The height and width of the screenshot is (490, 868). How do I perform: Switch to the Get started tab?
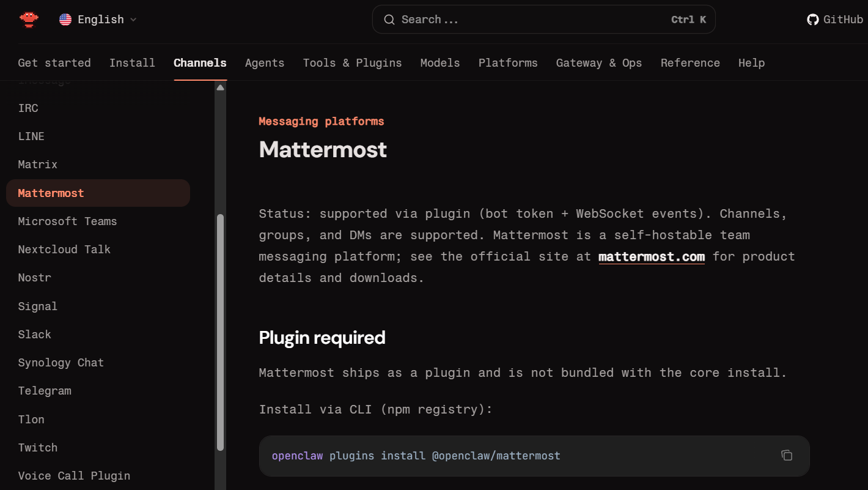[54, 63]
